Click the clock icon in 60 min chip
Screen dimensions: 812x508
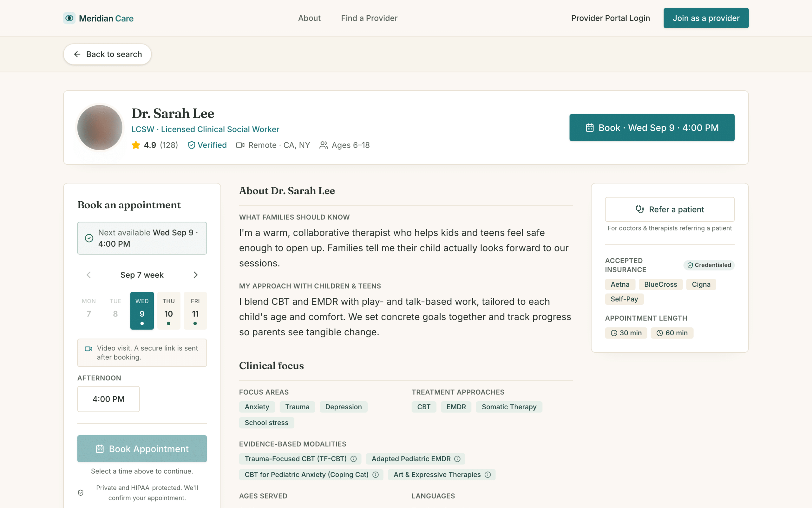click(x=660, y=333)
